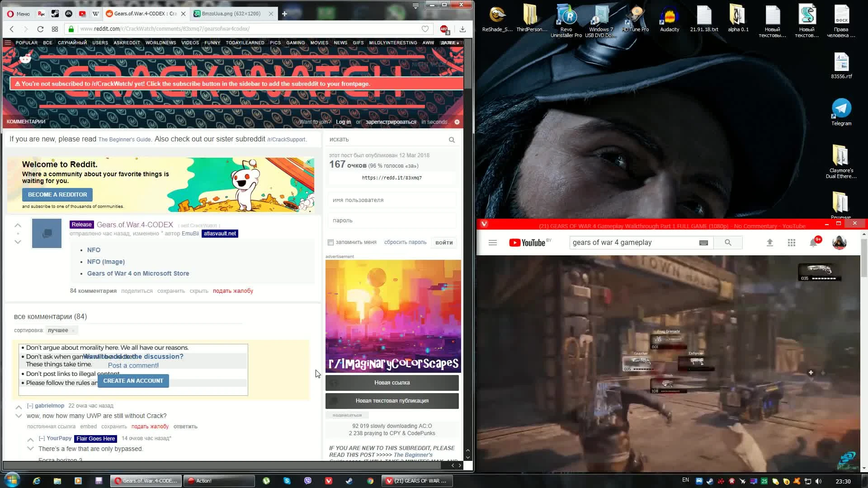Screen dimensions: 868x488
Task: Click the heart bookmark icon in address bar
Action: coord(425,29)
